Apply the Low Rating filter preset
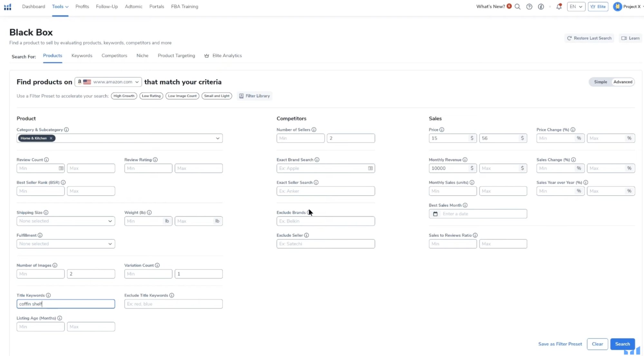This screenshot has height=356, width=644. (151, 96)
